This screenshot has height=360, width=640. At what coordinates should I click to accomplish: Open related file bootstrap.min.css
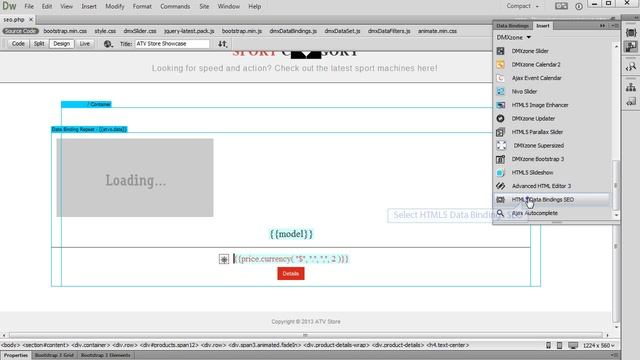[x=65, y=31]
